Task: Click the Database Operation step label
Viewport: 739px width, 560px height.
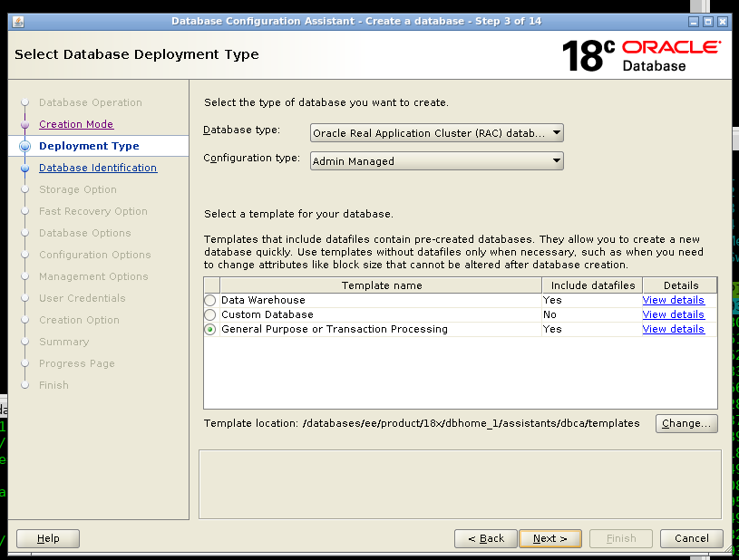Action: tap(91, 102)
